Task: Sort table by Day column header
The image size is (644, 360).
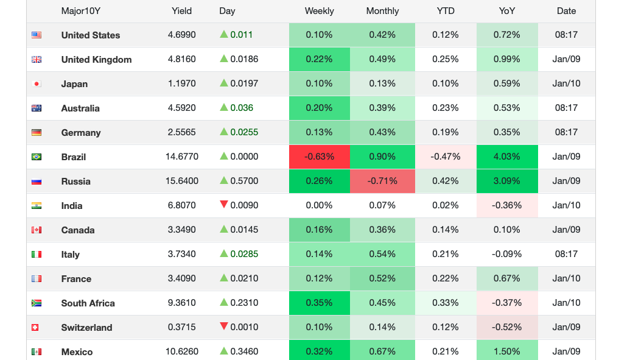Action: [x=227, y=11]
